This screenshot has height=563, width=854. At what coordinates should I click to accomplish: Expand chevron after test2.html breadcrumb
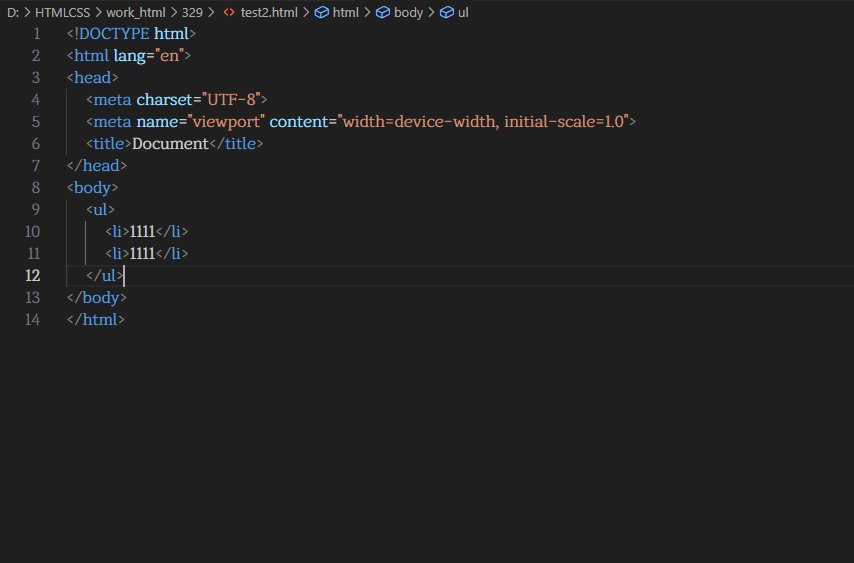pos(306,13)
